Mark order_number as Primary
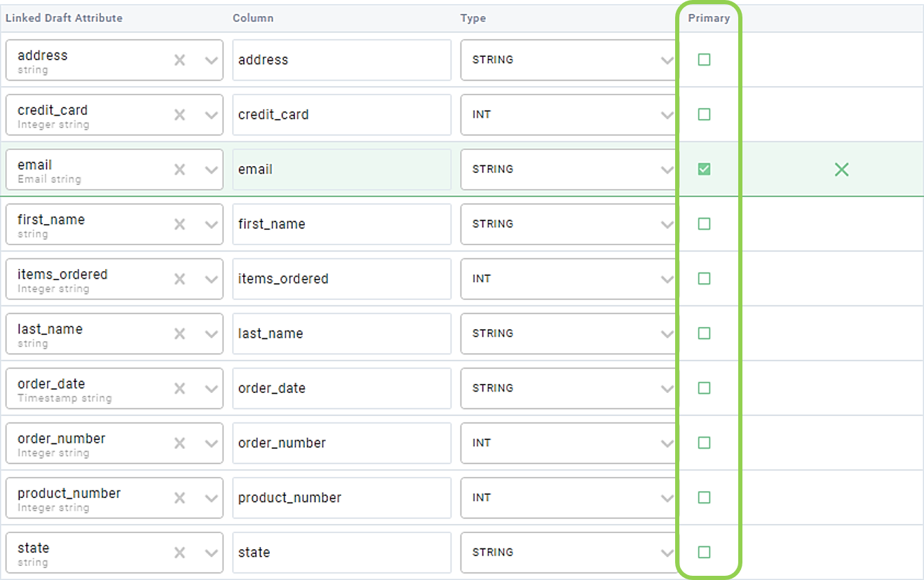Viewport: 924px width, 580px height. click(x=704, y=443)
